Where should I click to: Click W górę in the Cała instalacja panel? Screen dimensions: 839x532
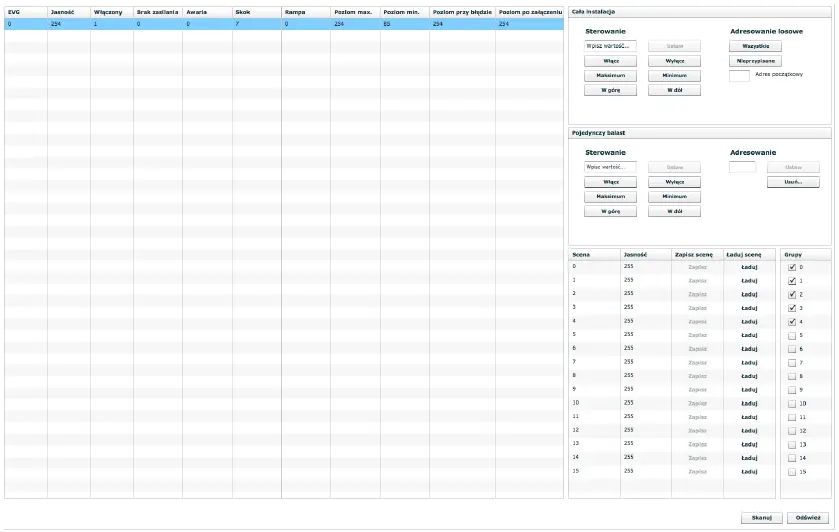pos(610,90)
